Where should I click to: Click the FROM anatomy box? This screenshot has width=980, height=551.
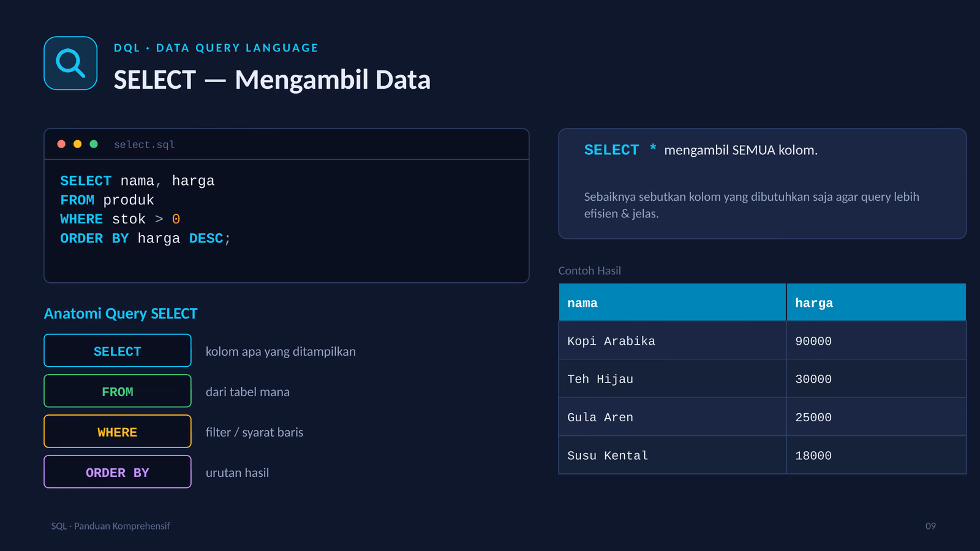[x=118, y=391]
